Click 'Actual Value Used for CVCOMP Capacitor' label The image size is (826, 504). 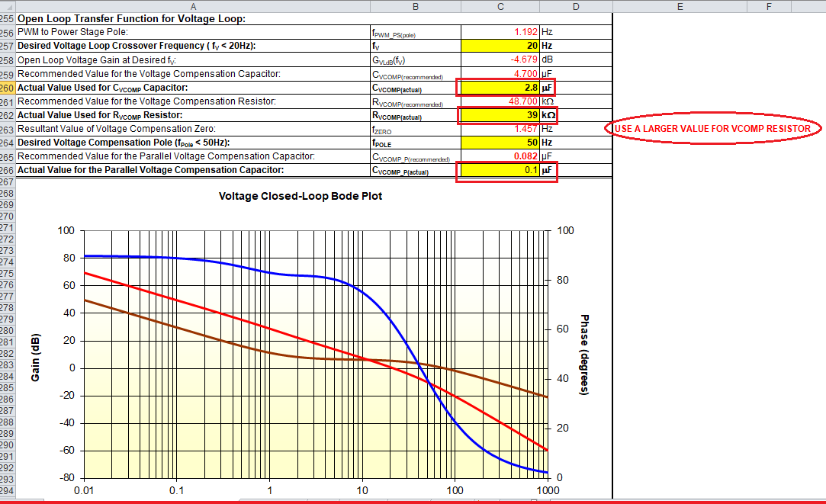(x=102, y=88)
